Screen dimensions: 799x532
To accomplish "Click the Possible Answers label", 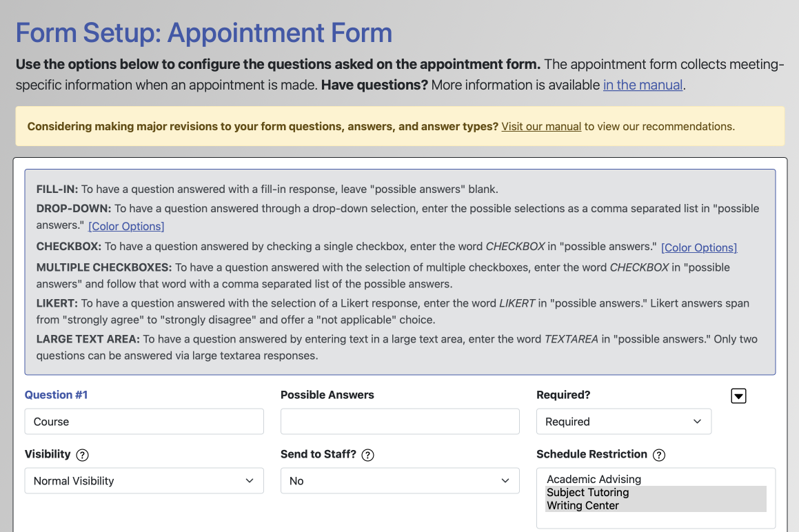I will 327,395.
